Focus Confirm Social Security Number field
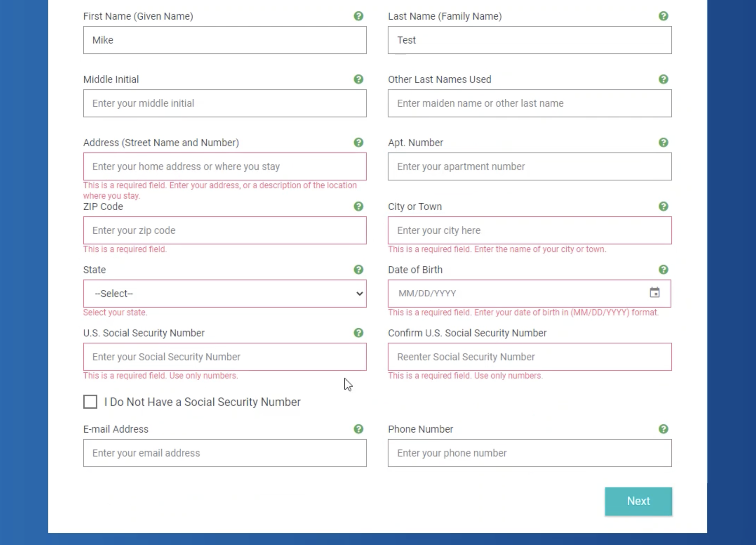Viewport: 756px width, 545px height. pos(529,357)
